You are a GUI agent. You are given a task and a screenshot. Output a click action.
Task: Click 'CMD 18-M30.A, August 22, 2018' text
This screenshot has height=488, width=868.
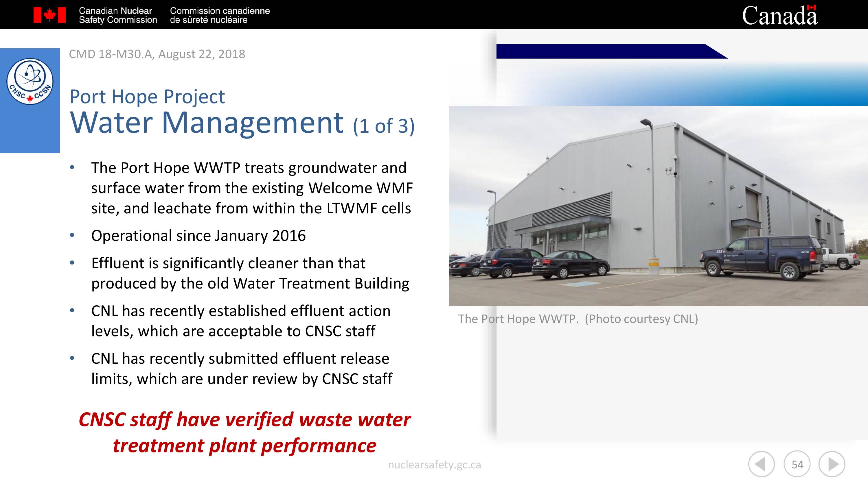point(157,54)
